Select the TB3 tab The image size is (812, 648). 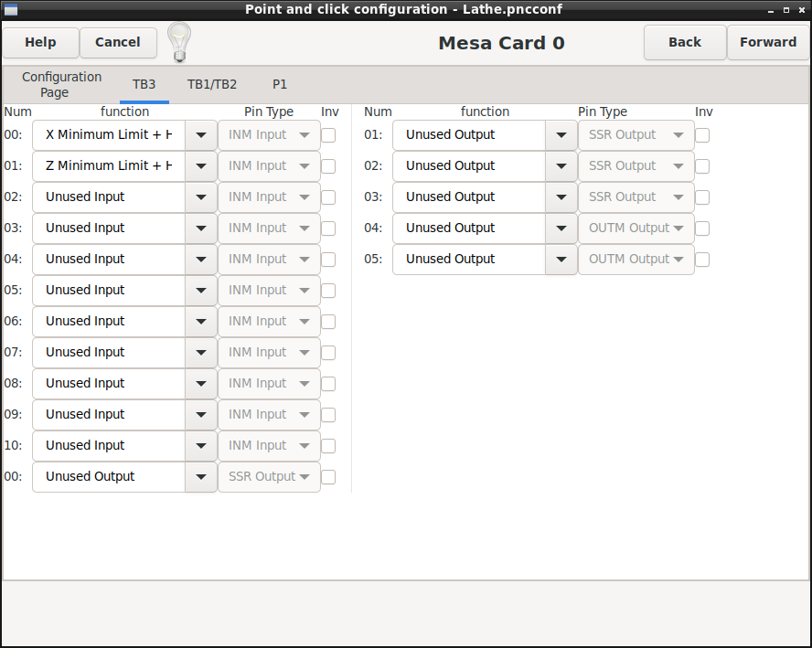pos(144,84)
